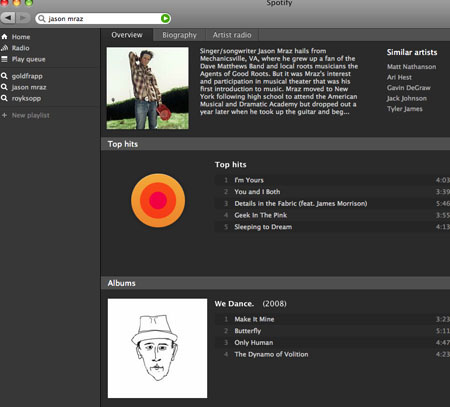Click the Home house icon in sidebar
Image resolution: width=450 pixels, height=407 pixels.
4,37
